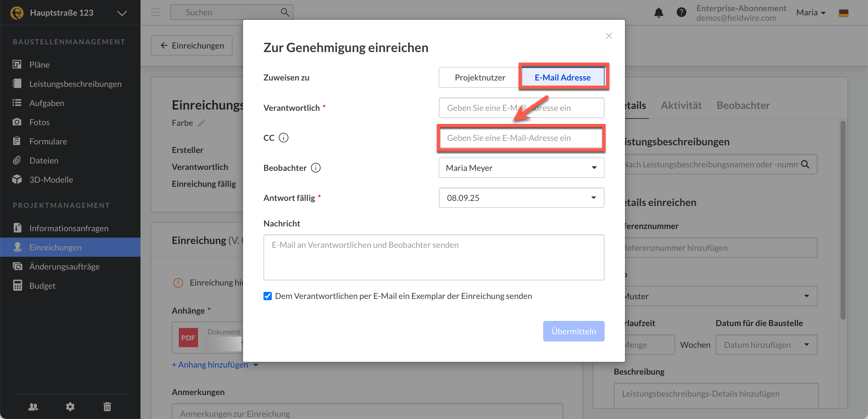Switch to the Aktivität tab
The height and width of the screenshot is (419, 868).
(x=681, y=105)
